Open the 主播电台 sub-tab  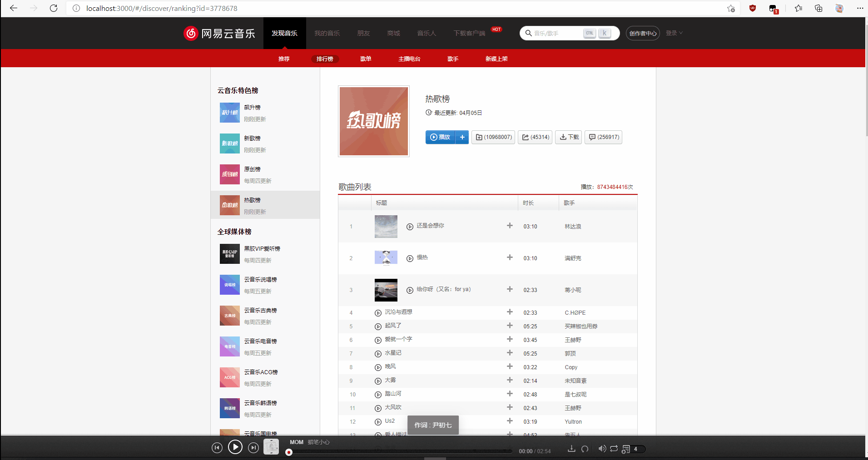click(409, 59)
